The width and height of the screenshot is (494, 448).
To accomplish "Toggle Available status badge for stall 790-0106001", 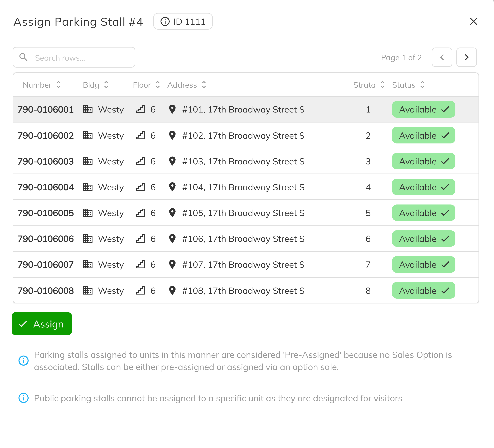I will [423, 109].
